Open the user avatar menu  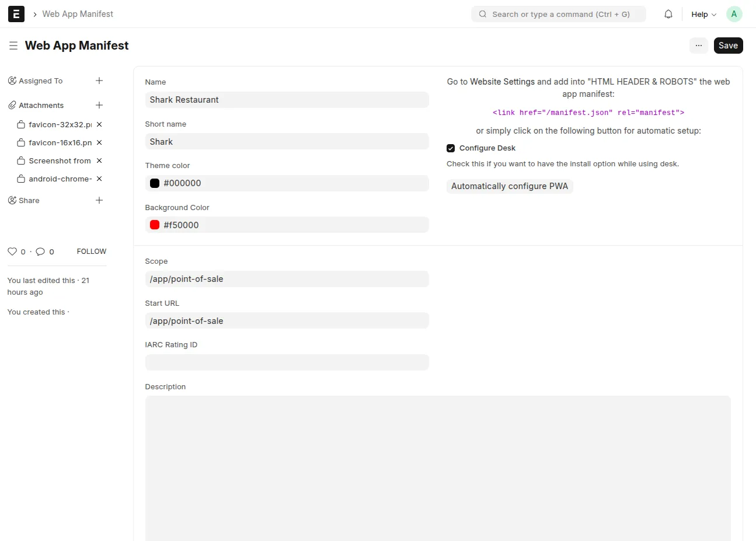click(734, 14)
